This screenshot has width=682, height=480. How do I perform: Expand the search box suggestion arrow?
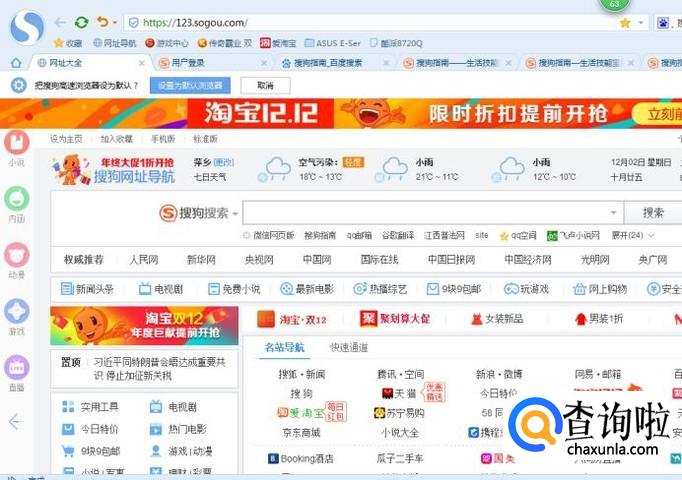click(x=613, y=213)
